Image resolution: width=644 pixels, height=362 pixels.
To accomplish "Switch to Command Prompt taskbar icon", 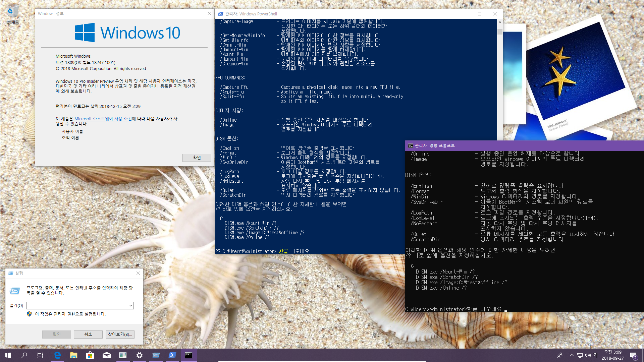I will pos(189,355).
